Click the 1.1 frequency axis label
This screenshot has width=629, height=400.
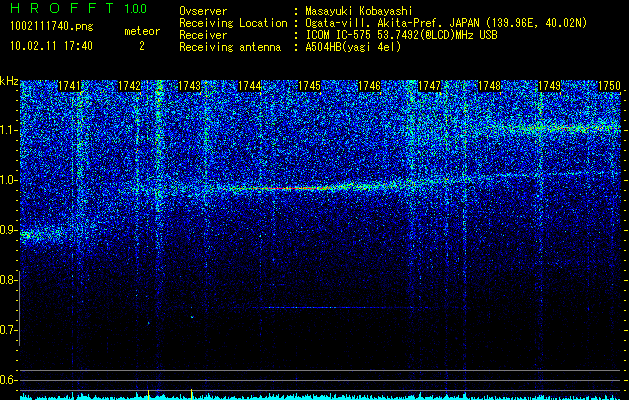(x=8, y=130)
